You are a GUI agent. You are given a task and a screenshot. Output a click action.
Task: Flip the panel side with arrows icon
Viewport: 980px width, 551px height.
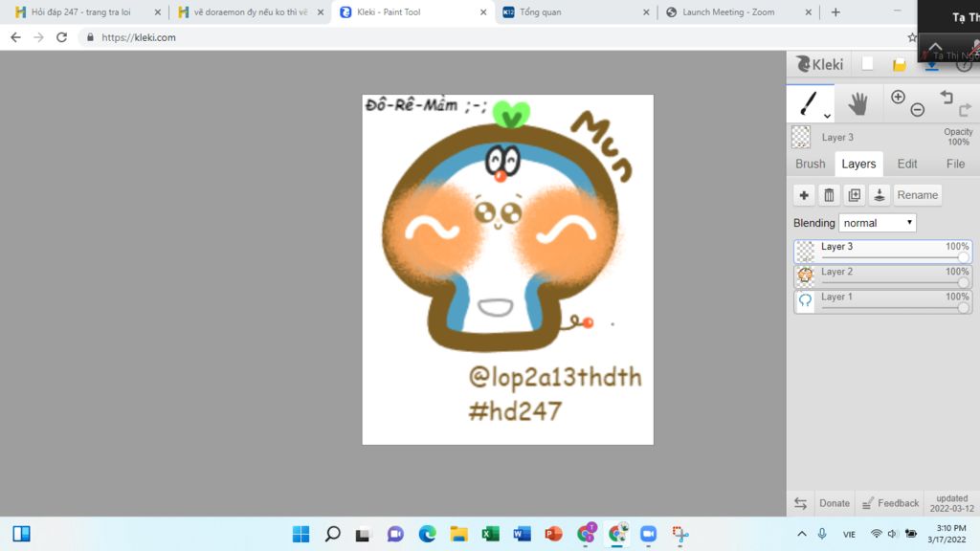[x=801, y=503]
